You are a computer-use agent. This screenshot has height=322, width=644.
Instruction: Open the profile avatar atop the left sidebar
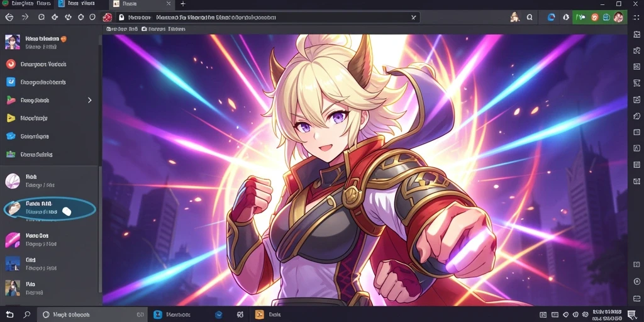pyautogui.click(x=13, y=42)
